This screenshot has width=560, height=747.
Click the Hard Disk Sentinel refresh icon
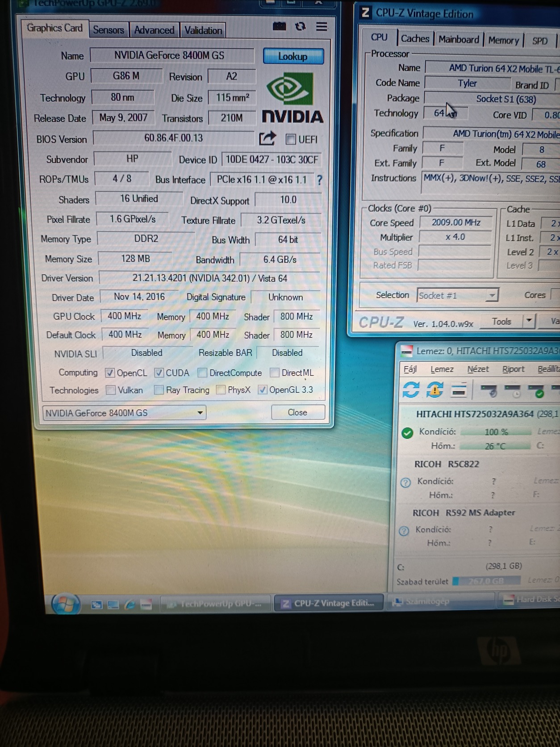coord(411,390)
